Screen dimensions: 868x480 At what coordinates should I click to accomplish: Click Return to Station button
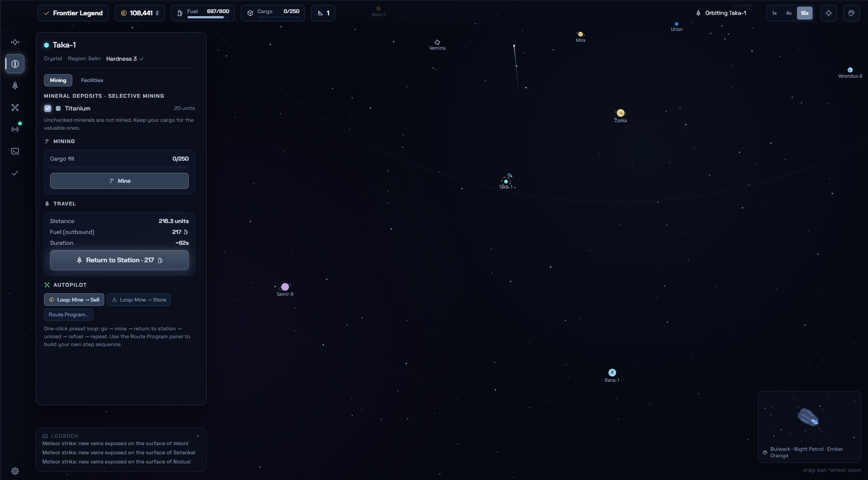click(119, 260)
